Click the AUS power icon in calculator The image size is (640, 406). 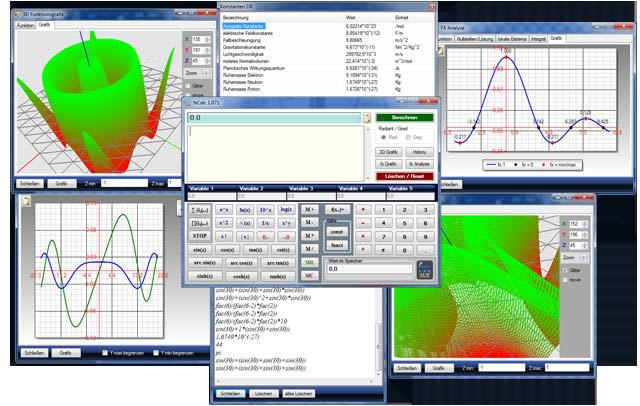tap(422, 268)
